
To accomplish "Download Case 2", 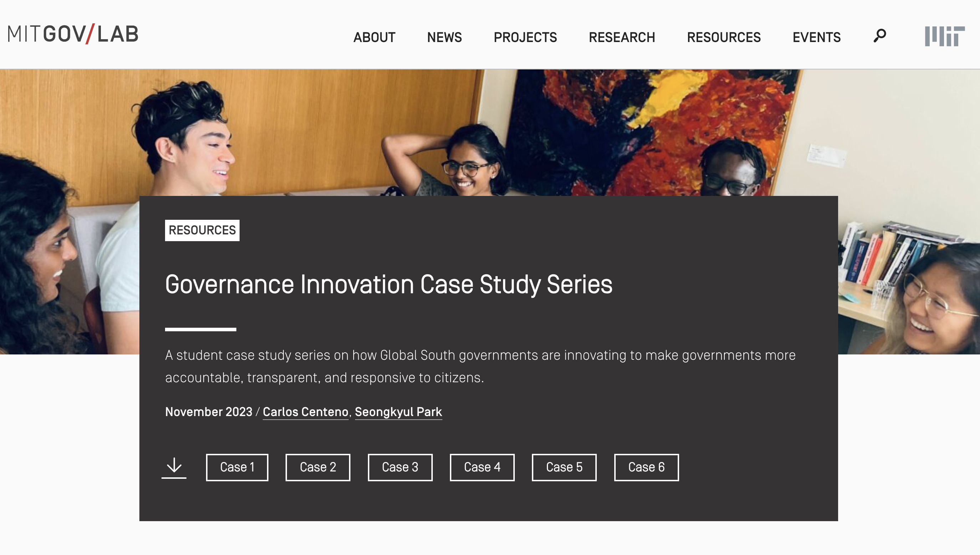I will 318,467.
